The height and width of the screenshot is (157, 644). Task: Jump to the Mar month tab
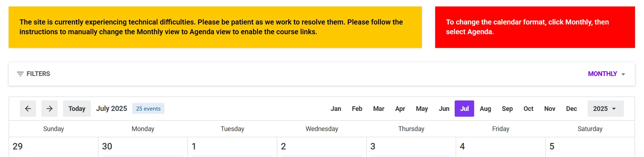[x=379, y=109]
